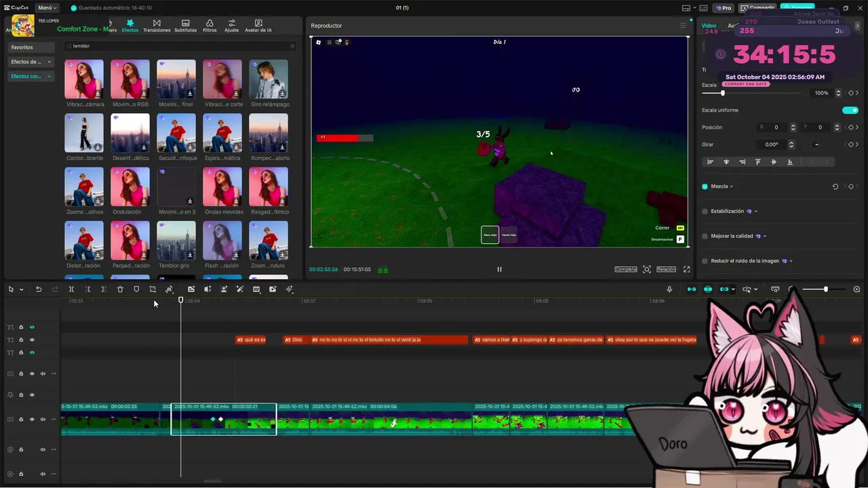Viewport: 868px width, 488px height.
Task: Clear the temblor search text
Action: coord(292,46)
